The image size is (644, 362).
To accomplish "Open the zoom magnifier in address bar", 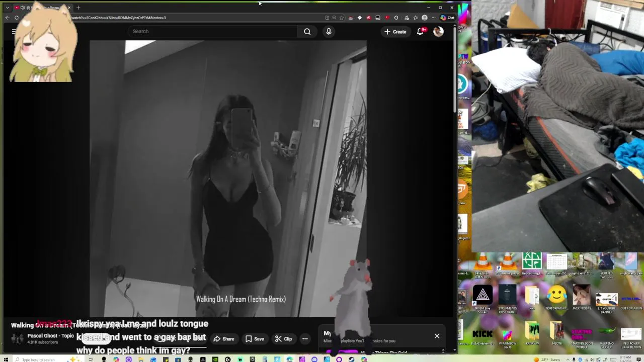I will pos(334,18).
